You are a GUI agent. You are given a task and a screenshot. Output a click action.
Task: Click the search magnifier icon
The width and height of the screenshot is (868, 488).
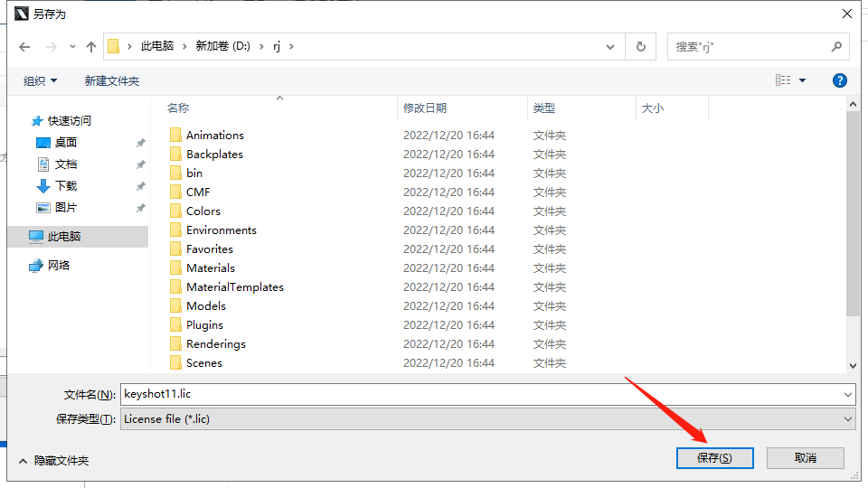click(836, 47)
